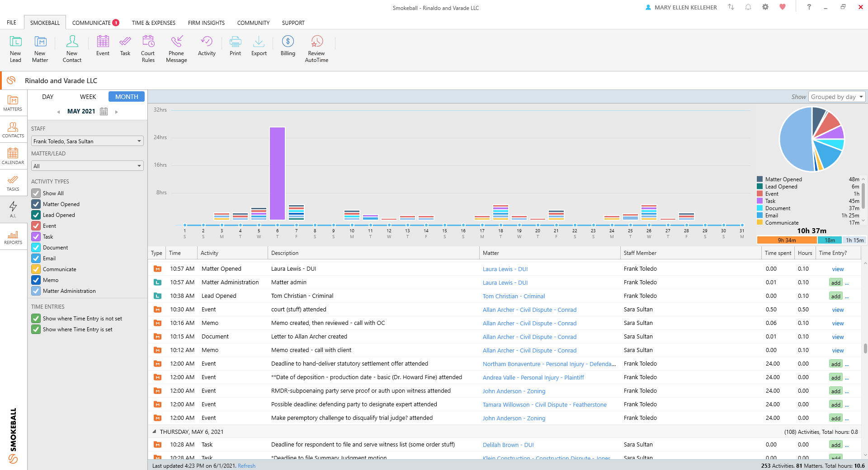
Task: Open the Tasks sidebar panel
Action: coord(13,183)
